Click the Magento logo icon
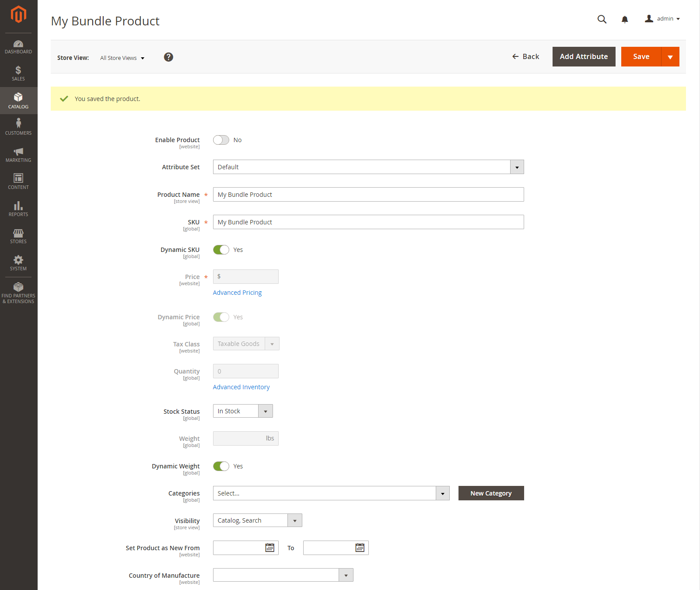 coord(18,14)
